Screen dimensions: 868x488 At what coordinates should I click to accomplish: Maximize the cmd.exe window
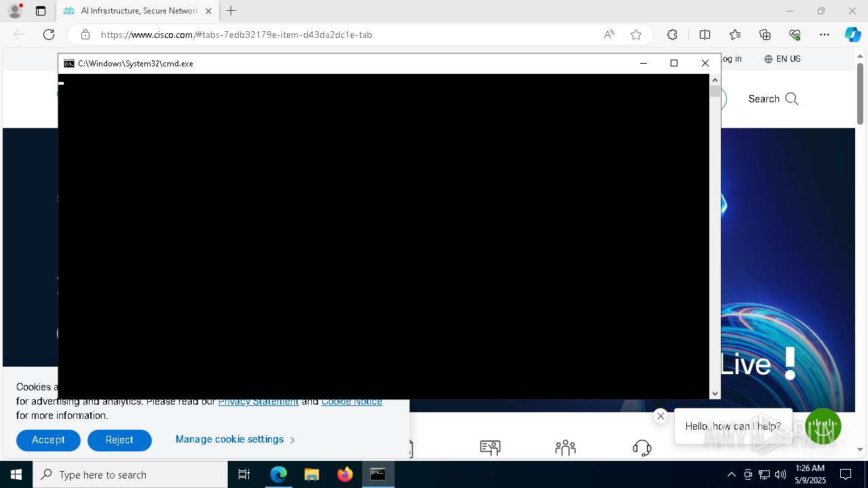click(673, 63)
